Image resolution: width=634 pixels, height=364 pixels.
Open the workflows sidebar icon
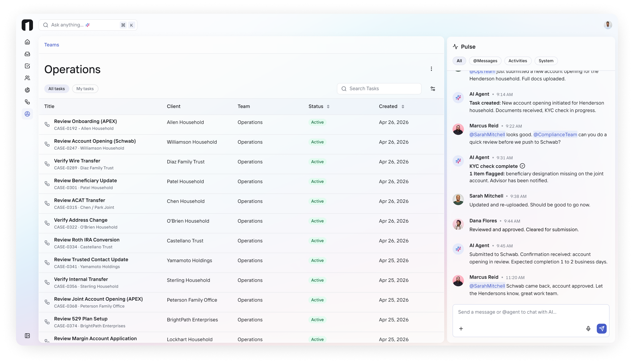[27, 102]
